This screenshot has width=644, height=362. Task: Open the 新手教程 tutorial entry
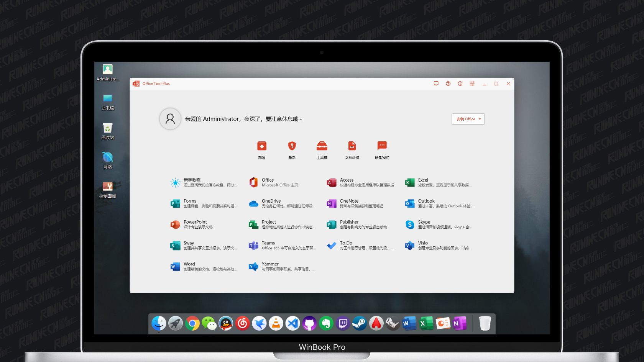(204, 182)
